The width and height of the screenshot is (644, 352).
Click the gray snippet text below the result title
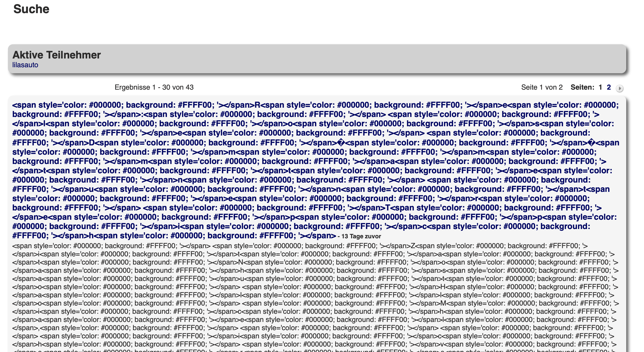[x=315, y=295]
